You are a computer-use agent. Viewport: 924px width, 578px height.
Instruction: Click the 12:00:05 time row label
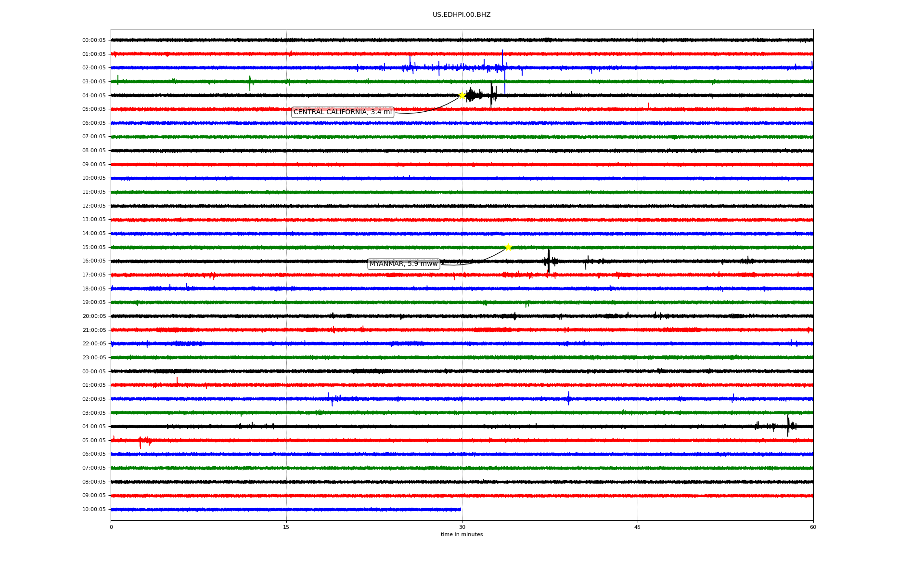click(94, 206)
